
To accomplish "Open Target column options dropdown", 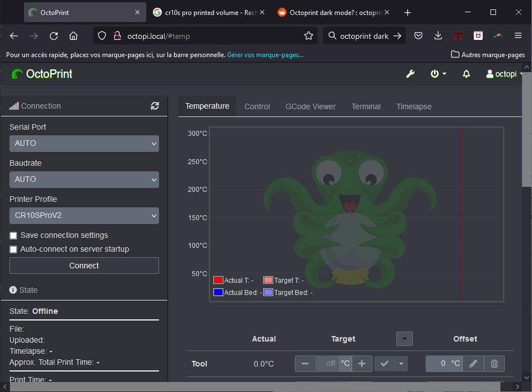I will (405, 339).
